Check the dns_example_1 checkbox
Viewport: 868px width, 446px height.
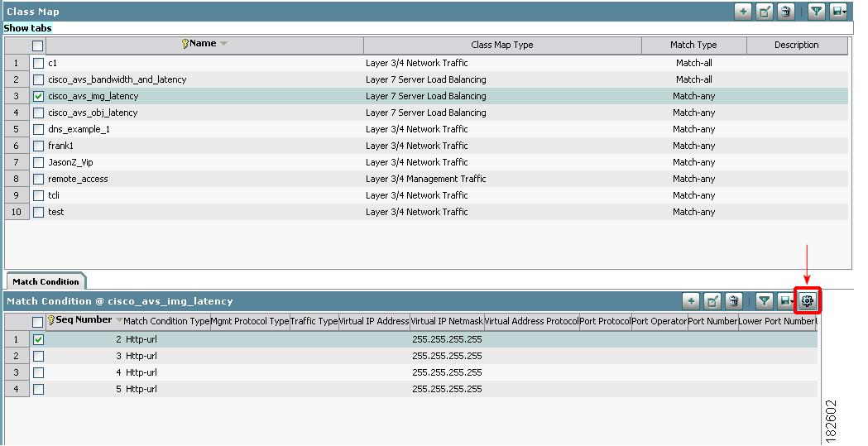38,129
